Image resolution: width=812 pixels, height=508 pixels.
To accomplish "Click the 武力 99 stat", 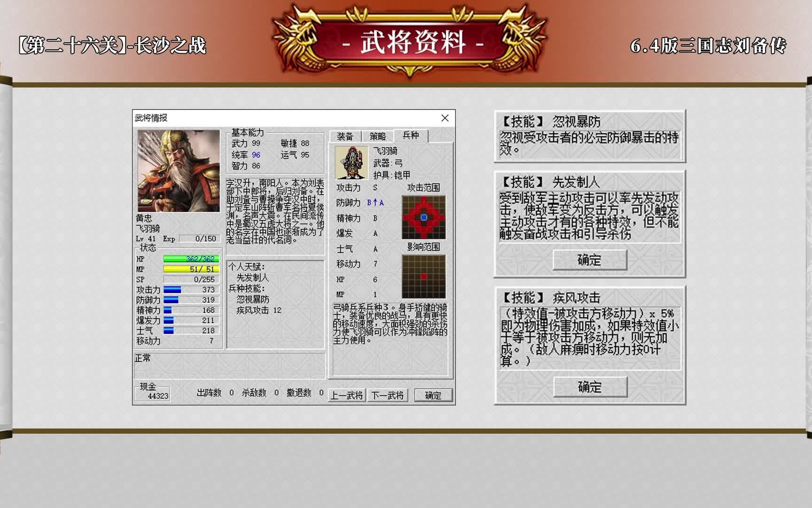I will 246,143.
